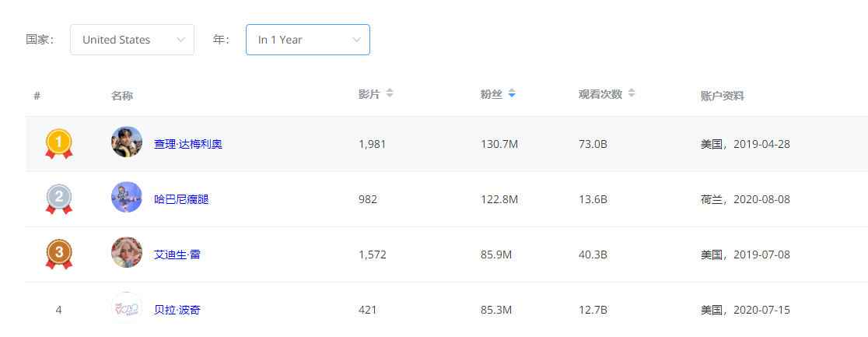Sort the table by 观看次数 column arrows
The width and height of the screenshot is (868, 337).
click(632, 93)
